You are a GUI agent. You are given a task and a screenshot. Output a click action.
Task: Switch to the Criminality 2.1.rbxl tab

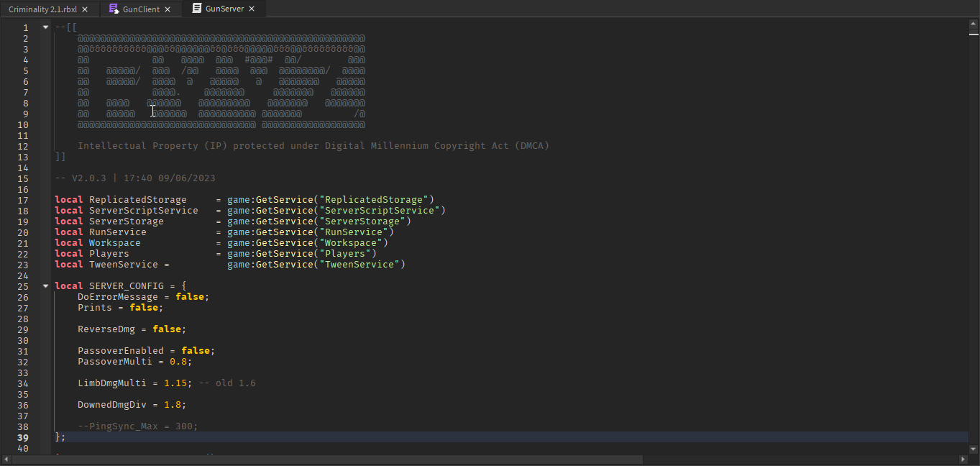tap(42, 9)
